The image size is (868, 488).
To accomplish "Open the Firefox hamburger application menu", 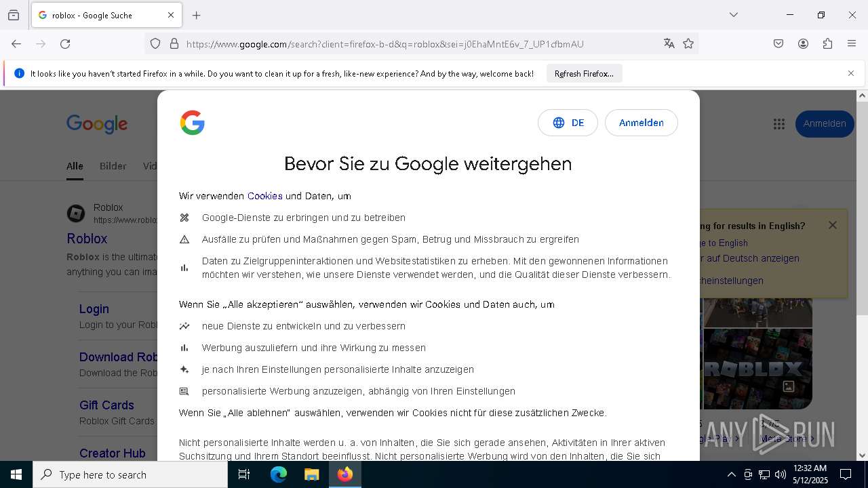I will click(x=852, y=44).
